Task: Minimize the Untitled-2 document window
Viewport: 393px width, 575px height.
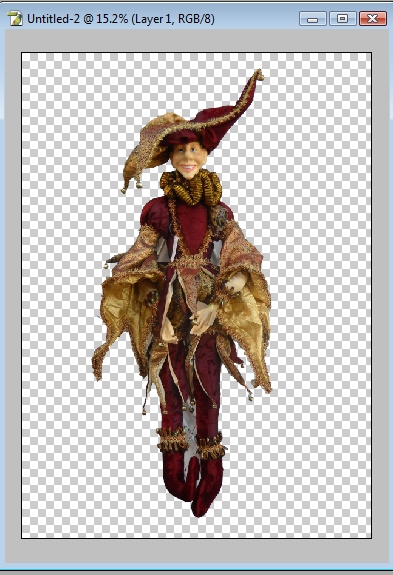Action: (312, 18)
